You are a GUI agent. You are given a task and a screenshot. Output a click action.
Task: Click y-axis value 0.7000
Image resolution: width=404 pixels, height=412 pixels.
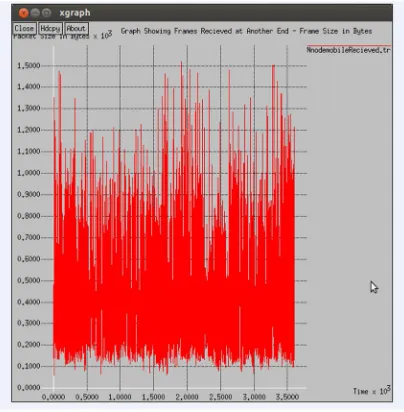pyautogui.click(x=29, y=237)
